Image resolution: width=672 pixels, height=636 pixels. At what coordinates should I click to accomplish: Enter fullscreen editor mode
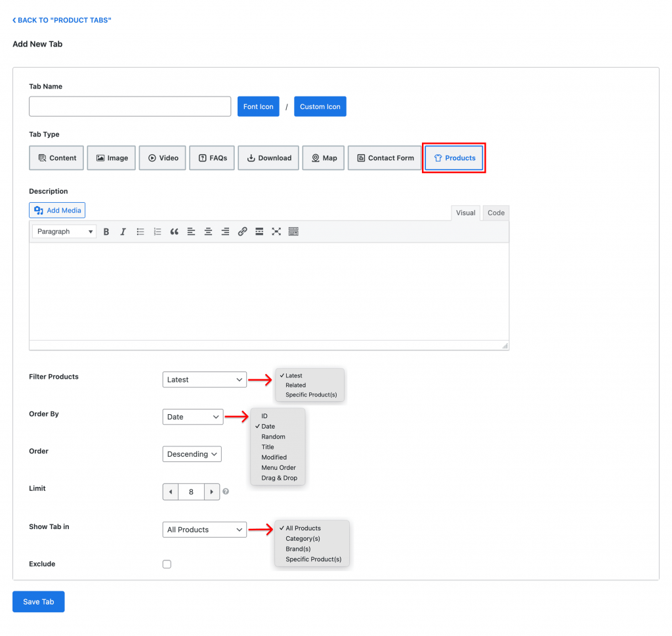[x=276, y=232]
